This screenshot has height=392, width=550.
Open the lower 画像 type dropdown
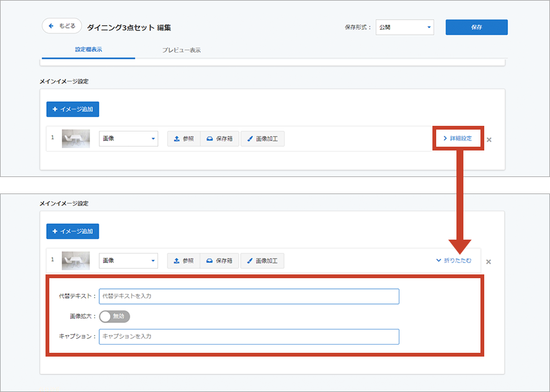[128, 260]
